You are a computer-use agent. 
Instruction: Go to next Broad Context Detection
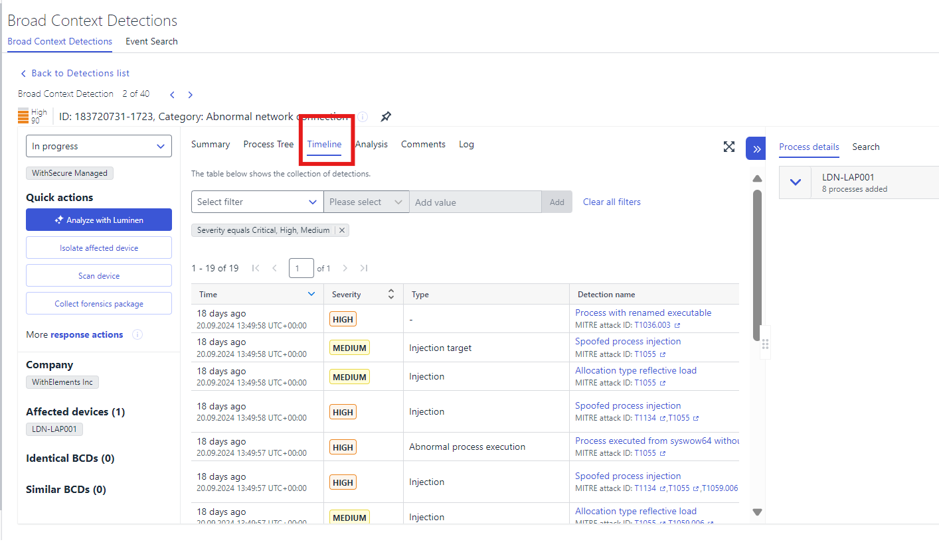(190, 95)
